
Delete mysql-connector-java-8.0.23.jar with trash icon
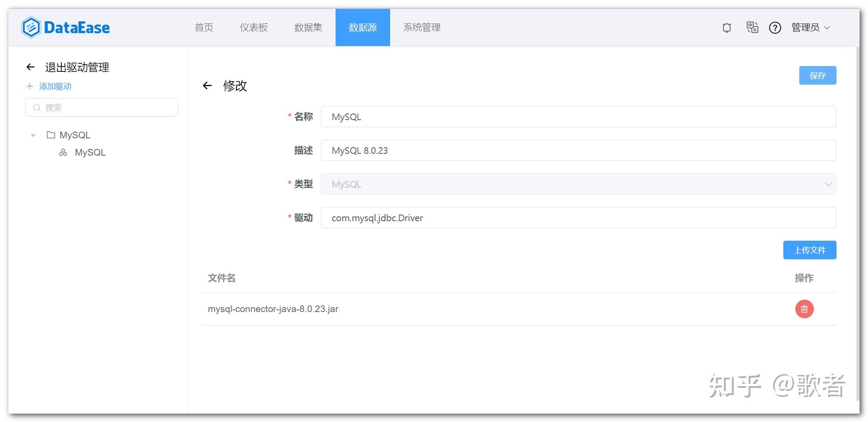[x=804, y=309]
